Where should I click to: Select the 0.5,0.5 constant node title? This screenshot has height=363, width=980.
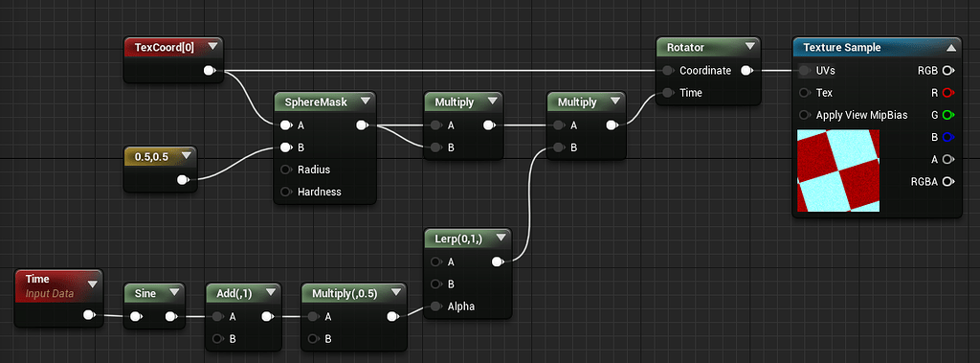tap(152, 156)
